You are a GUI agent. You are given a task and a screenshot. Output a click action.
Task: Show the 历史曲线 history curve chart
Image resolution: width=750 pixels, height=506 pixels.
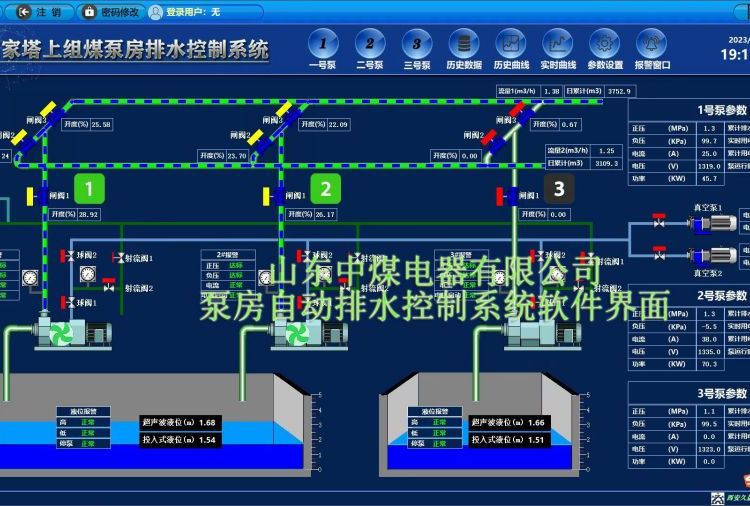click(511, 44)
